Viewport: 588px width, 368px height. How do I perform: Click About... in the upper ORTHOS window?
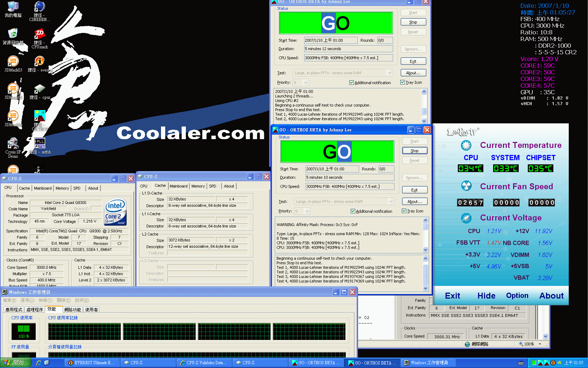pyautogui.click(x=413, y=73)
